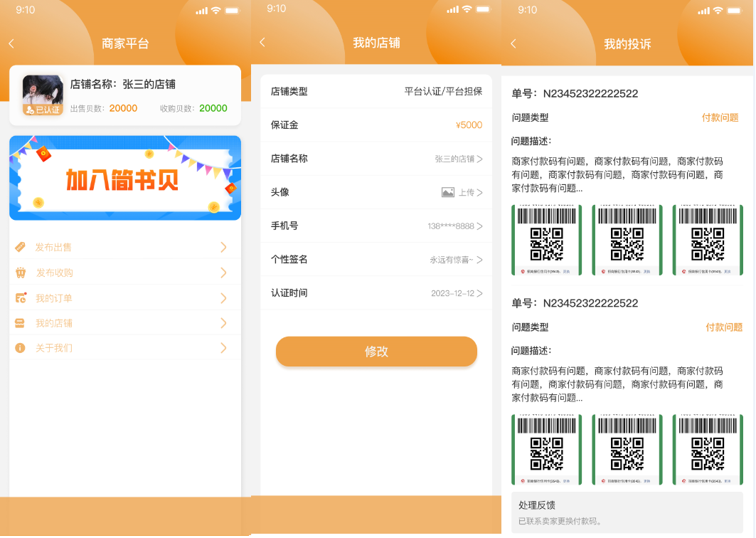This screenshot has width=756, height=538.
Task: Open the 发布出售 menu entry
Action: point(125,247)
